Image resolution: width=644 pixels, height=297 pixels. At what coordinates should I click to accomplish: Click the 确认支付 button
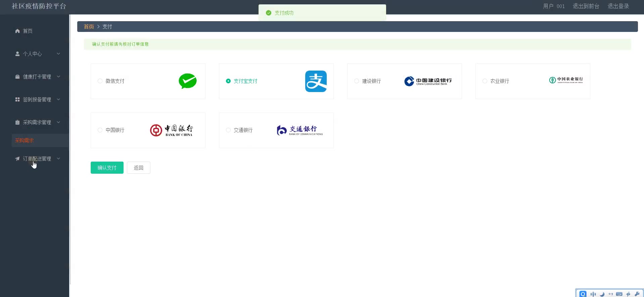(107, 168)
